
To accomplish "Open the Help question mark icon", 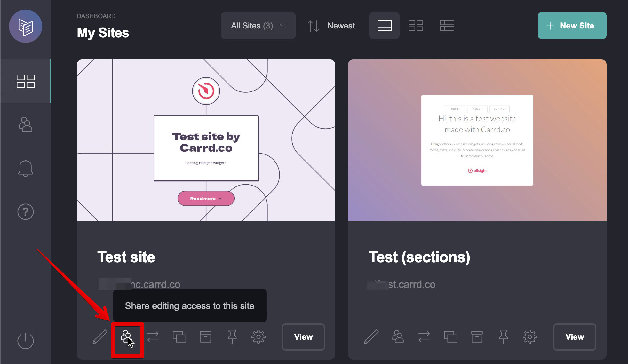I will [x=26, y=212].
